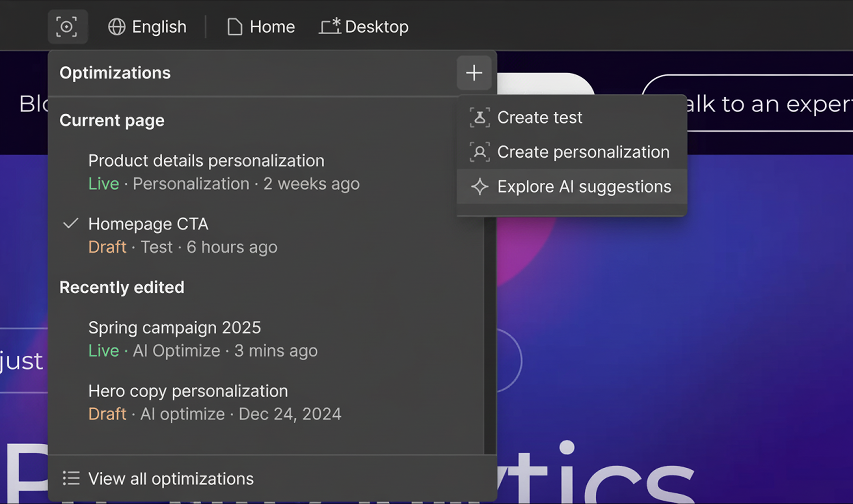Open the Home page selector
The image size is (853, 504).
(272, 27)
